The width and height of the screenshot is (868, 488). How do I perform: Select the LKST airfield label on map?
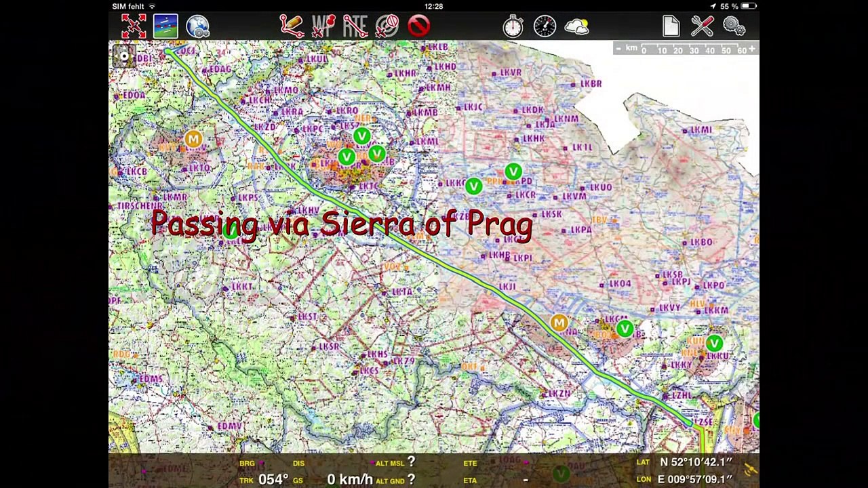pos(307,317)
